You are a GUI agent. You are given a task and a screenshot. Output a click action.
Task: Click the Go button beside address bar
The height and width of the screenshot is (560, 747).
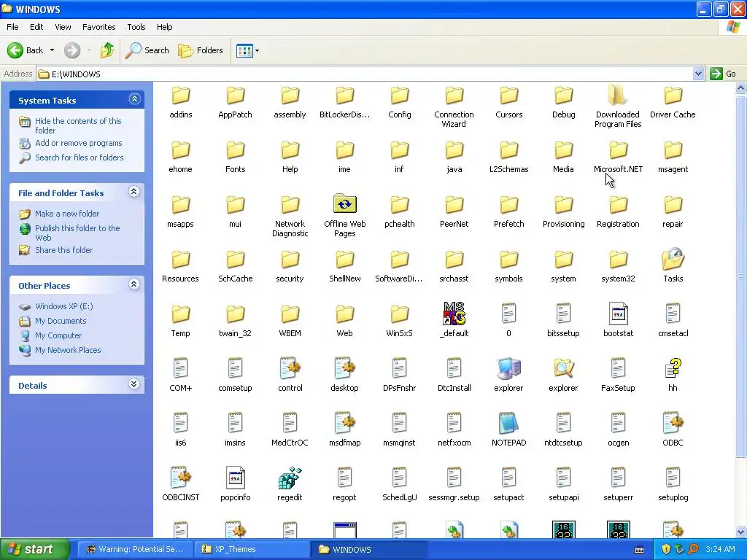pos(723,74)
